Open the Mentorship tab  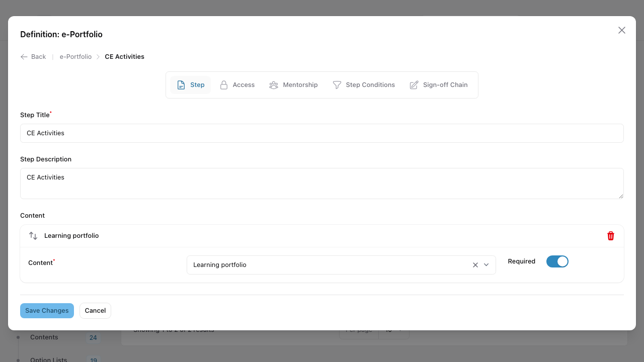click(293, 85)
